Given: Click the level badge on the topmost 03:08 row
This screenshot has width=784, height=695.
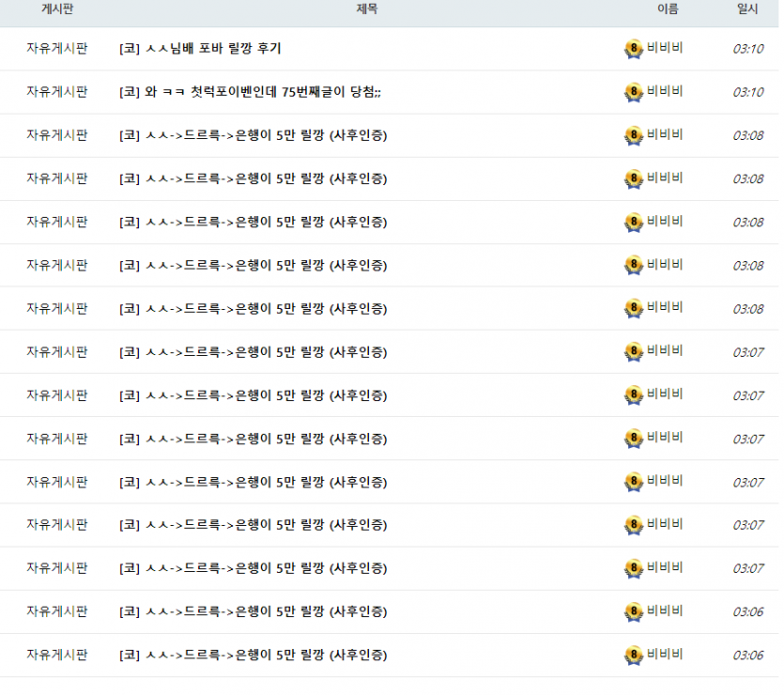Looking at the screenshot, I should click(x=634, y=136).
